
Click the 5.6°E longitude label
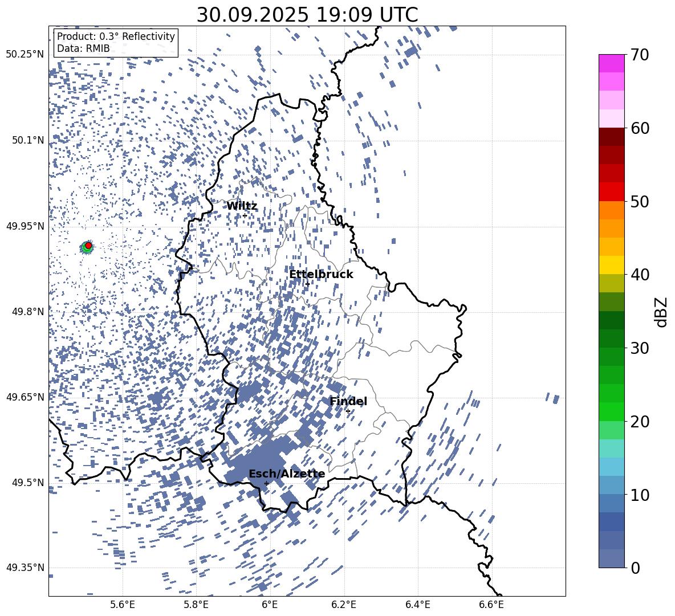tap(123, 605)
